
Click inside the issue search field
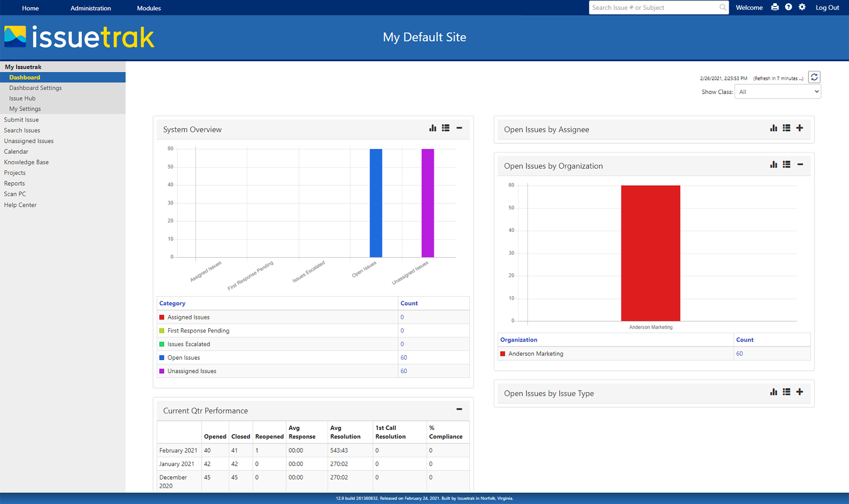point(653,7)
